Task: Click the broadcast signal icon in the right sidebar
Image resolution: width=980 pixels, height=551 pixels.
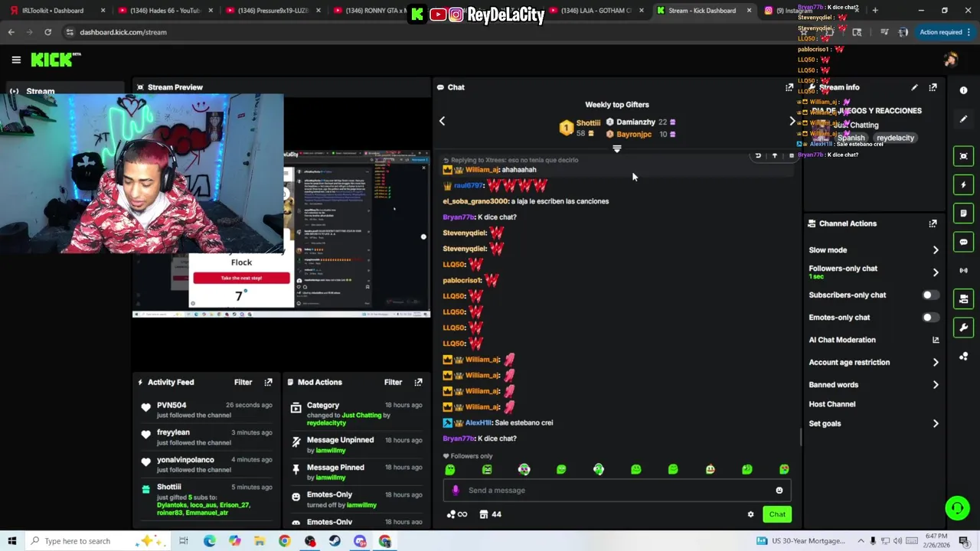Action: pyautogui.click(x=963, y=270)
